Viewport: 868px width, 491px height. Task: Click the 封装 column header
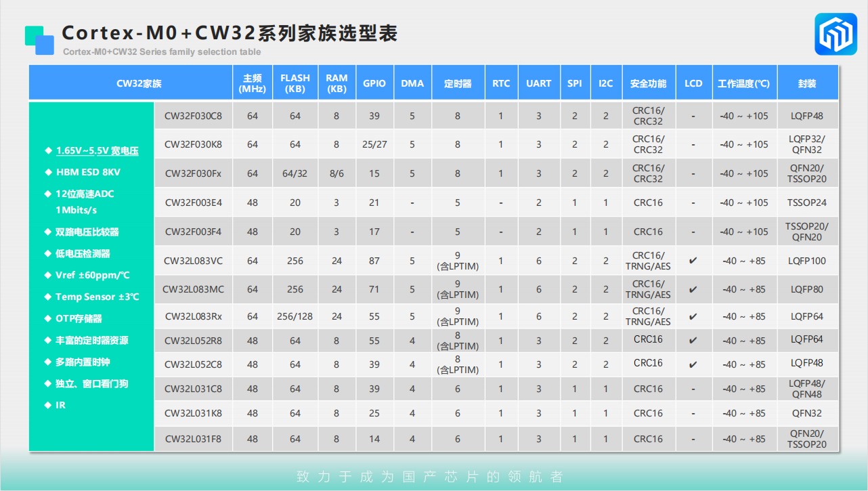click(x=807, y=83)
